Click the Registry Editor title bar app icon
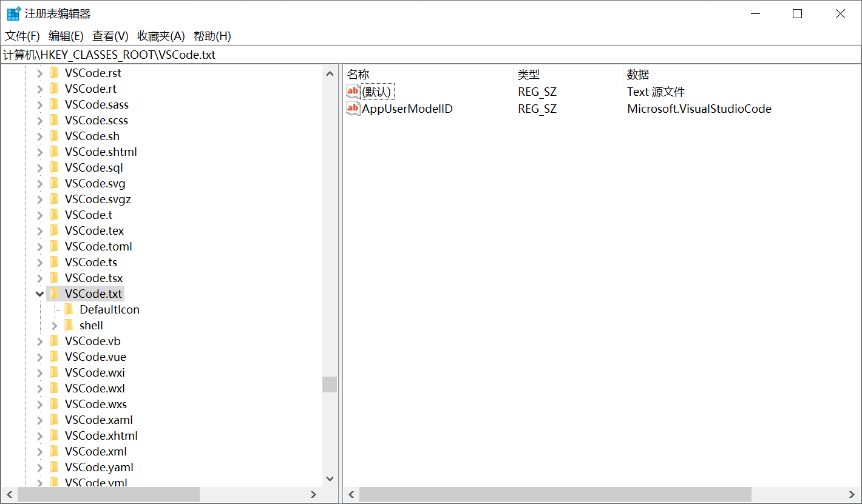Viewport: 862px width, 504px height. pos(14,13)
